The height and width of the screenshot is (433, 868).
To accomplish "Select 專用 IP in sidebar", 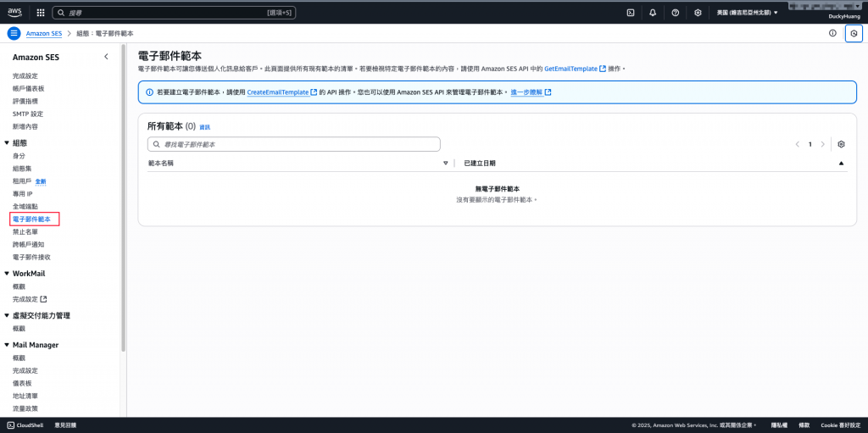I will coord(23,194).
